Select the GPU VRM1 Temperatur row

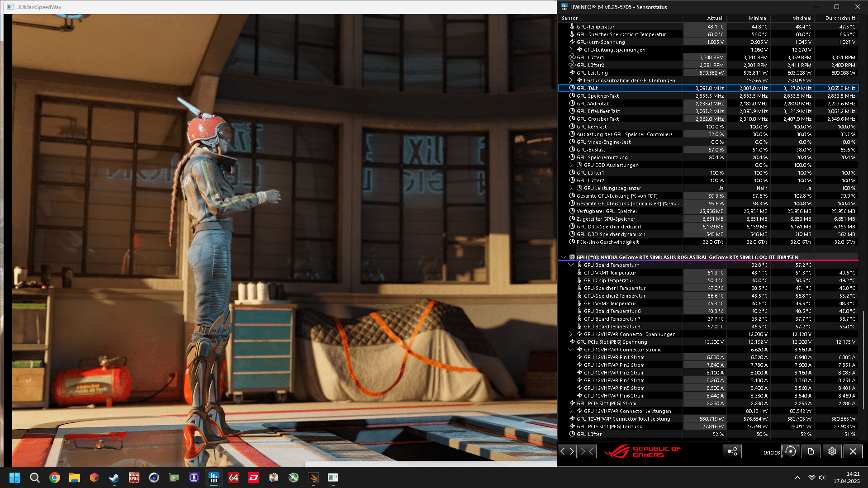click(x=708, y=273)
